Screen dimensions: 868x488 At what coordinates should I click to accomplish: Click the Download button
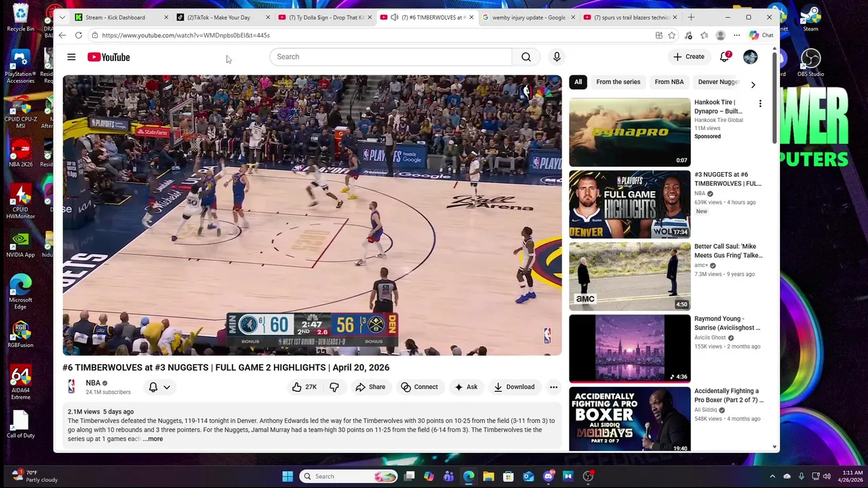[x=514, y=387]
